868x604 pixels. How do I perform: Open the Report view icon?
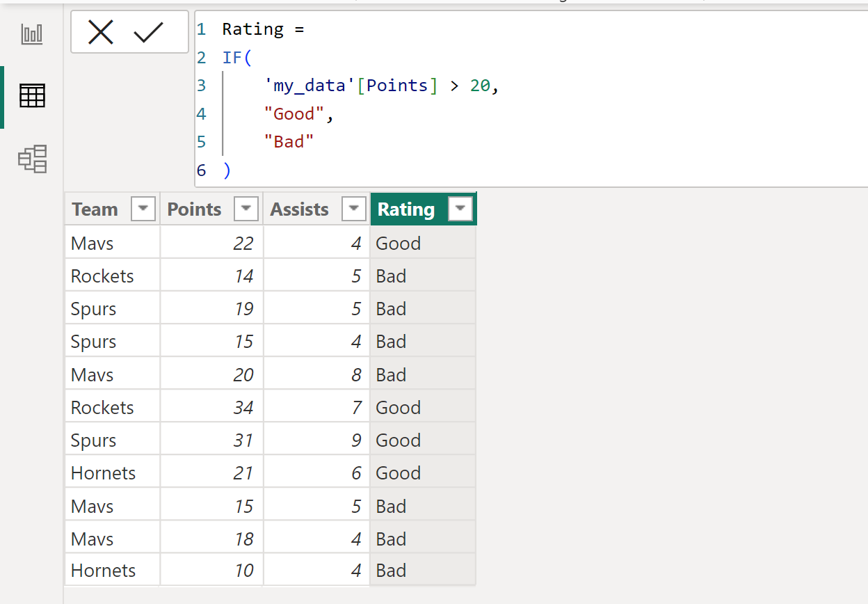tap(32, 34)
